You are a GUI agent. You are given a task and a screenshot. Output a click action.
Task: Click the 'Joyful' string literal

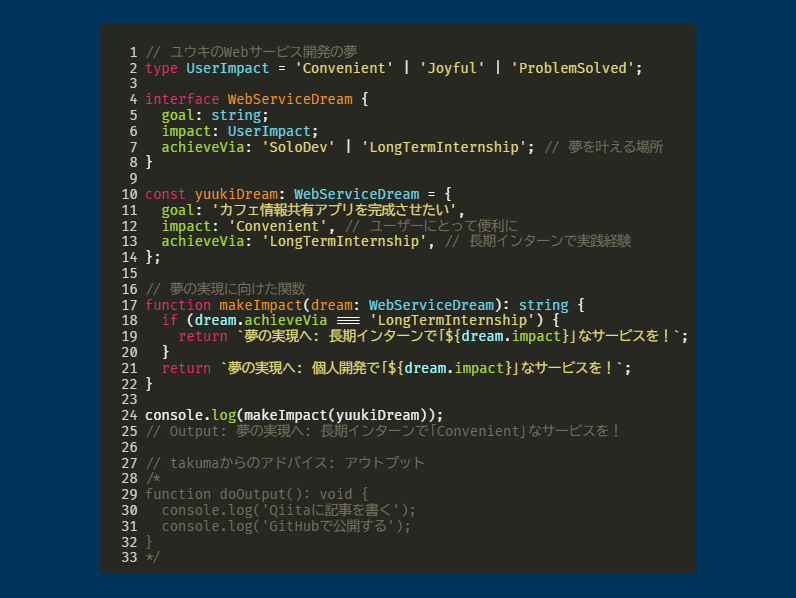pos(452,68)
